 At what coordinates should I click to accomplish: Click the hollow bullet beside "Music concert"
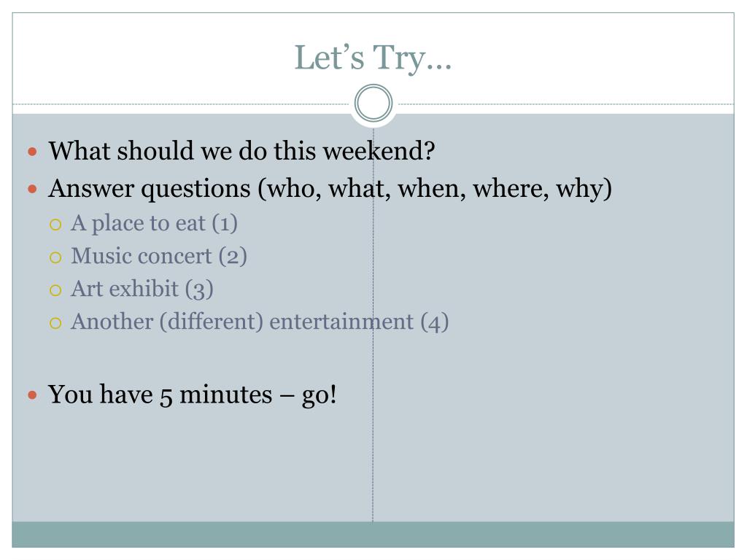click(x=55, y=257)
